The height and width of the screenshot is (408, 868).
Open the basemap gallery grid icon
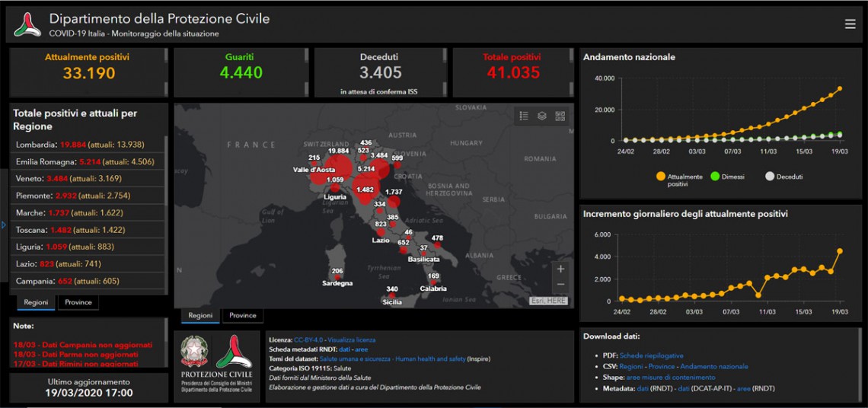[560, 116]
